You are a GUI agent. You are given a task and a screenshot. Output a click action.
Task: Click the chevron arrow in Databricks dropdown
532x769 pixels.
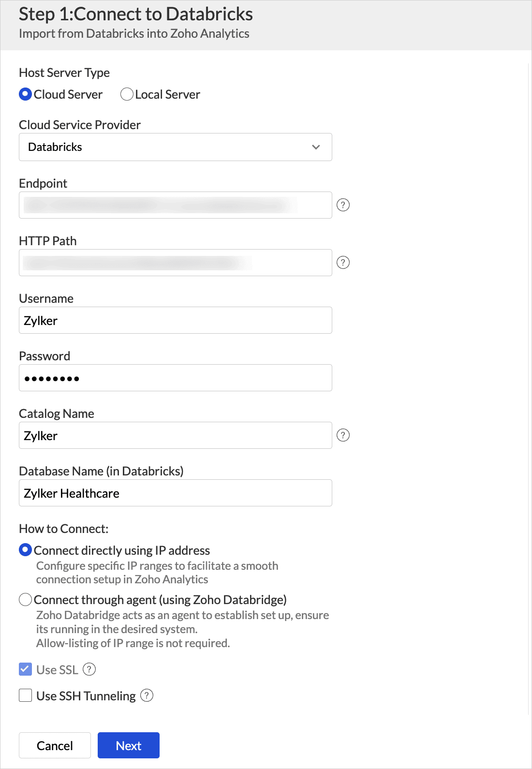tap(316, 147)
